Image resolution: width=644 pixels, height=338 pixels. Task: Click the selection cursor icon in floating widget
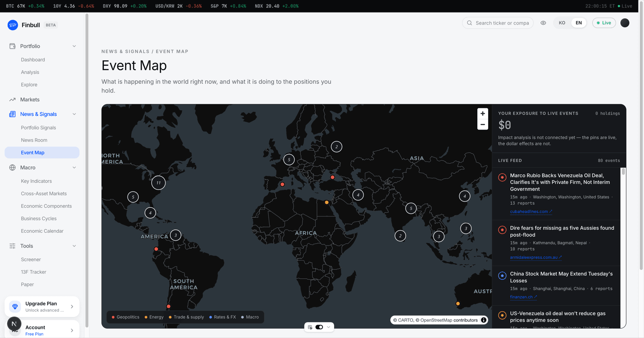tap(310, 327)
